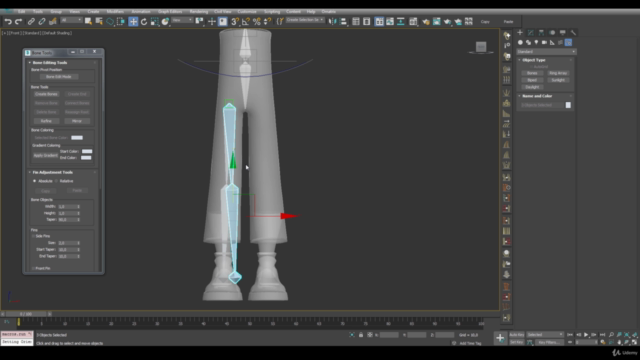Click the Unlink Selection icon
This screenshot has width=640, height=360.
[x=42, y=22]
